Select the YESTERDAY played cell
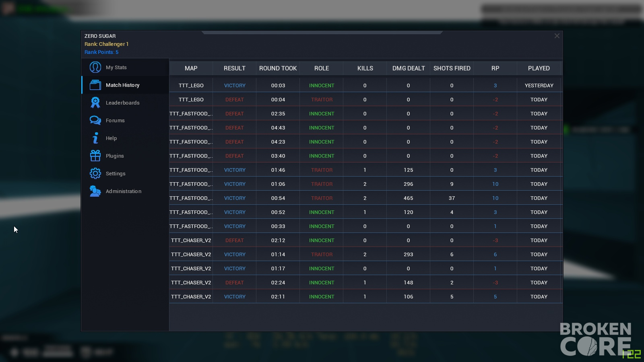644x362 pixels. [539, 86]
